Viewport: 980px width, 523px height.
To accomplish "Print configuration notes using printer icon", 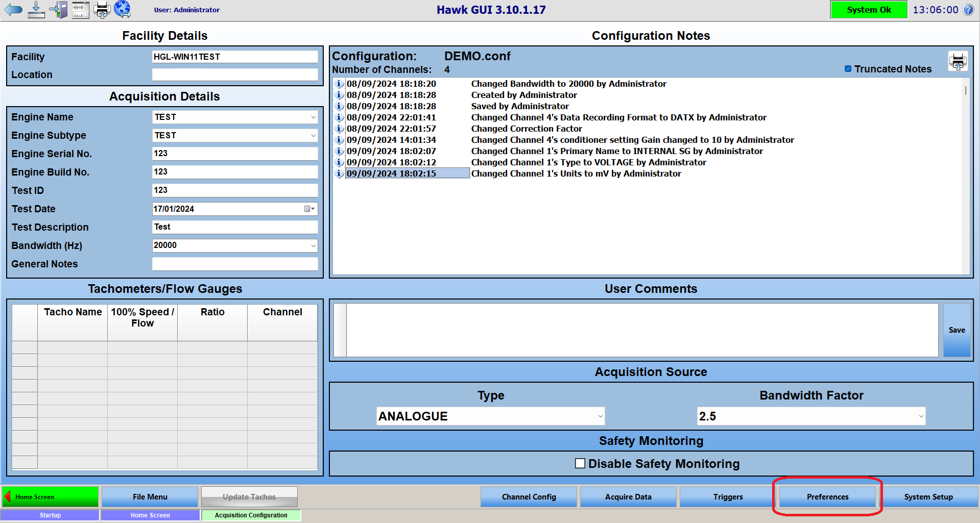I will tap(958, 62).
